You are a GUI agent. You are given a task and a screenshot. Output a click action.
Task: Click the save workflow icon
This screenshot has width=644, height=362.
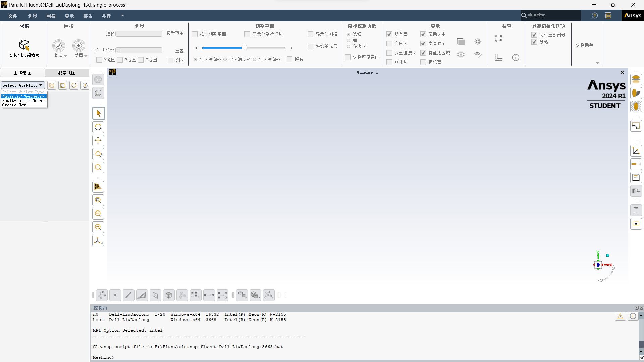[x=62, y=85]
